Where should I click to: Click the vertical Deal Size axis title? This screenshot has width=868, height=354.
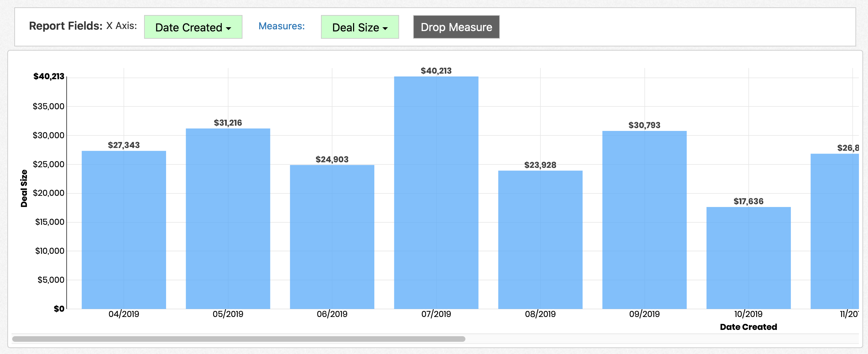24,189
